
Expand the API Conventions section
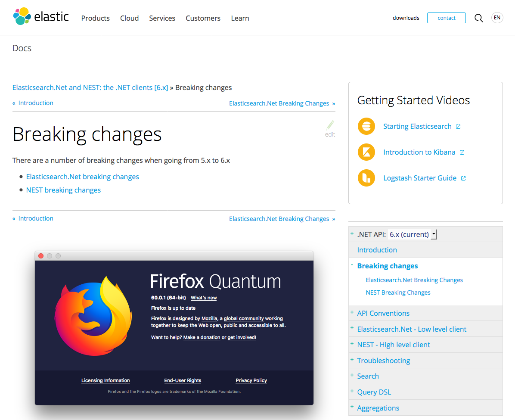[x=352, y=312]
